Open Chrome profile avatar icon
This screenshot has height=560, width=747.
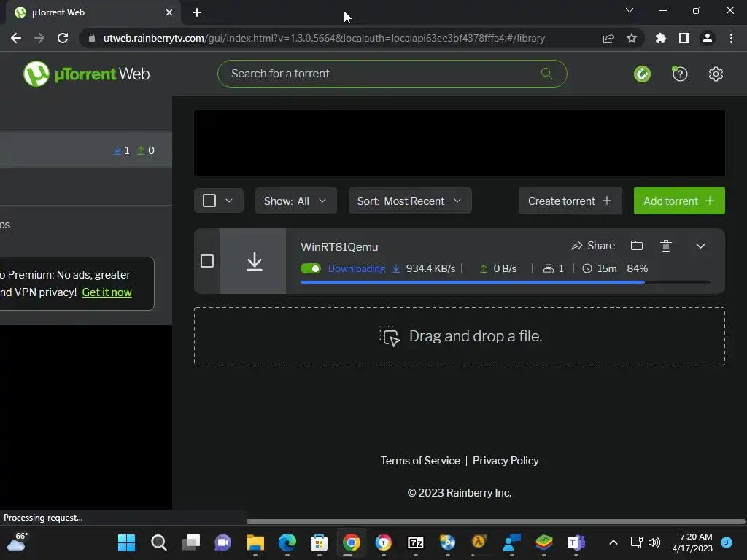pyautogui.click(x=708, y=38)
